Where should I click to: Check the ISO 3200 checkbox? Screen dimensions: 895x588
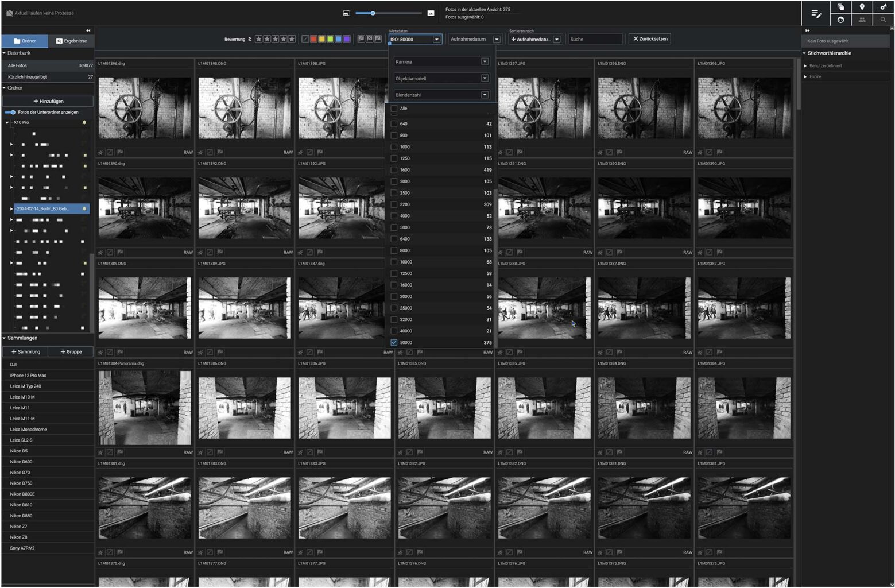[x=394, y=204]
